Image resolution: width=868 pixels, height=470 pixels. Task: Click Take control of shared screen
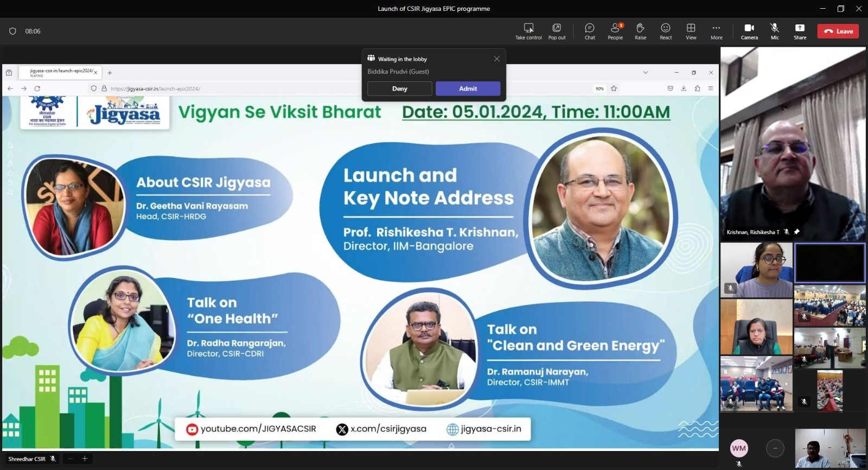click(x=528, y=31)
